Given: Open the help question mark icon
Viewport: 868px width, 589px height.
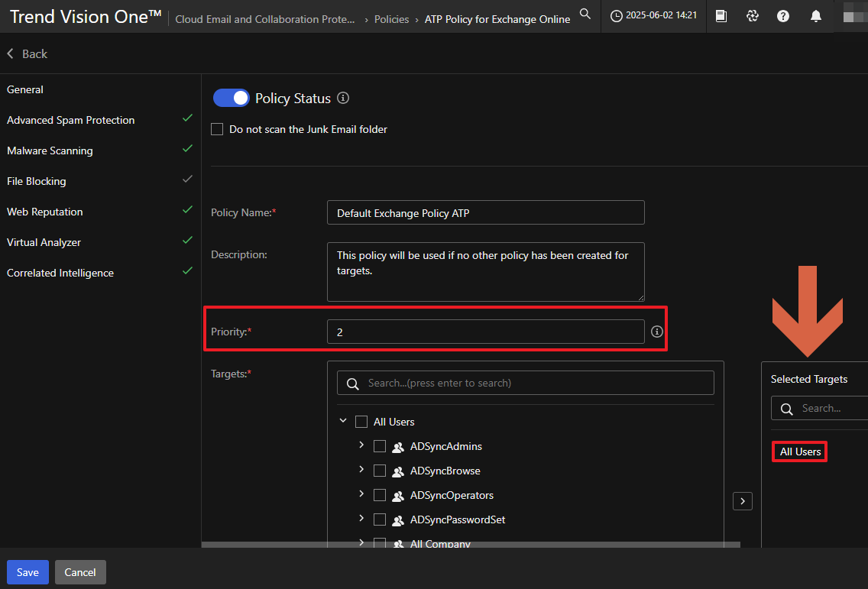Looking at the screenshot, I should click(783, 15).
